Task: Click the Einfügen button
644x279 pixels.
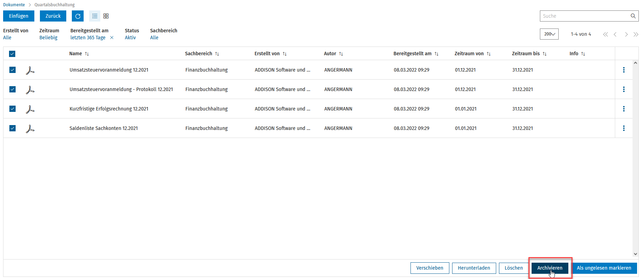Action: pos(19,16)
